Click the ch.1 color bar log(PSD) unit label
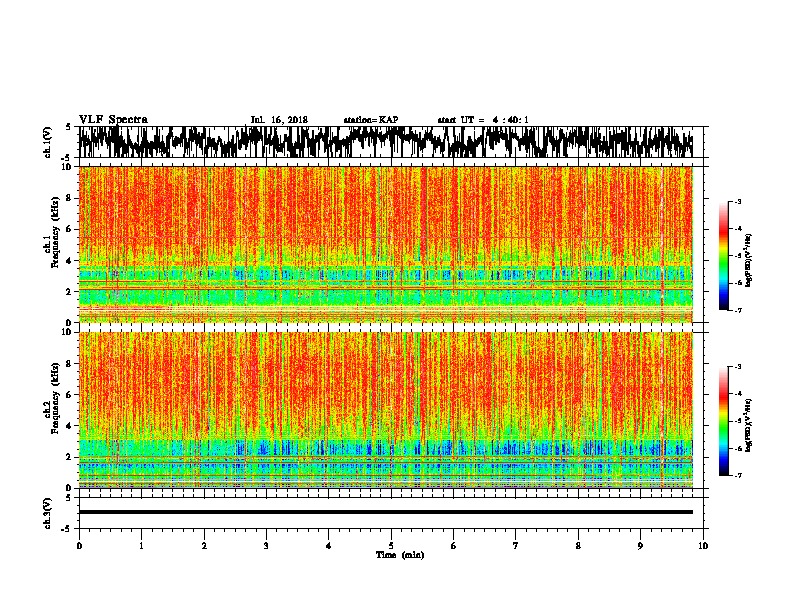This screenshot has height=612, width=792. 749,260
